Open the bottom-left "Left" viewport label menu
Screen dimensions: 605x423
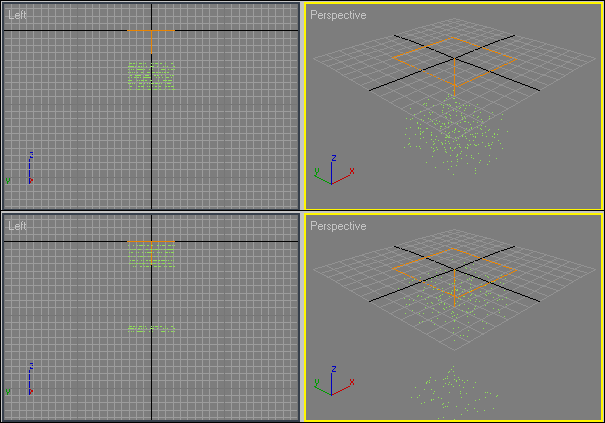17,227
